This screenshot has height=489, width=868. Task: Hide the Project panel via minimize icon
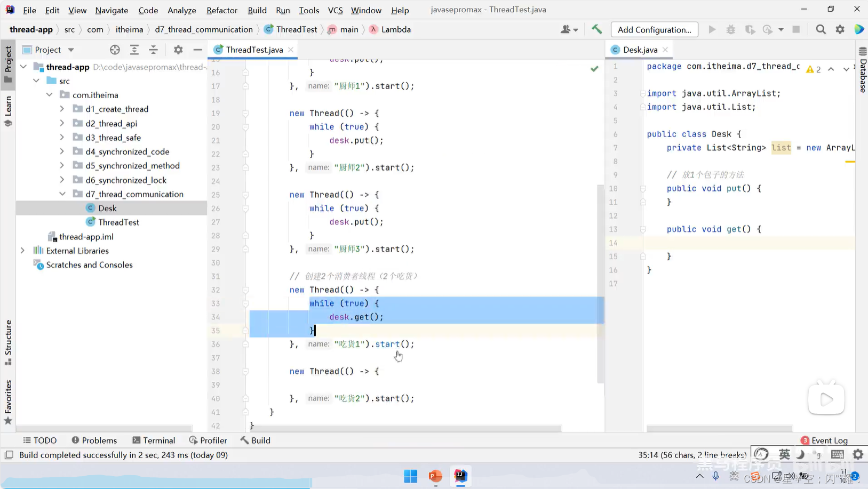197,49
